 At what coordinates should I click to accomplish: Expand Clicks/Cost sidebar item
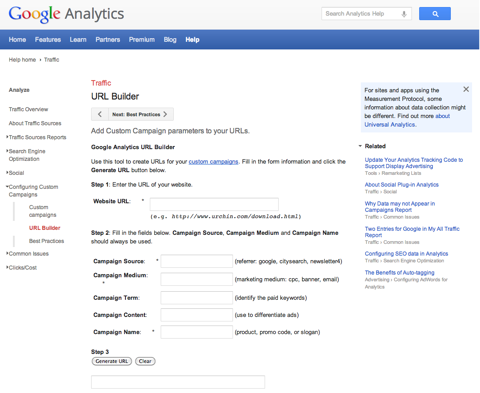(x=7, y=267)
